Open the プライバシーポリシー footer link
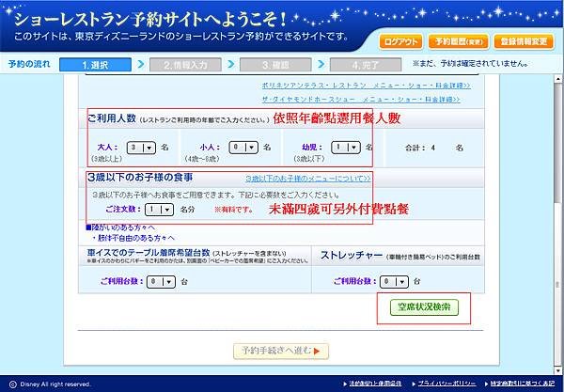Image resolution: width=564 pixels, height=392 pixels. pos(446,384)
